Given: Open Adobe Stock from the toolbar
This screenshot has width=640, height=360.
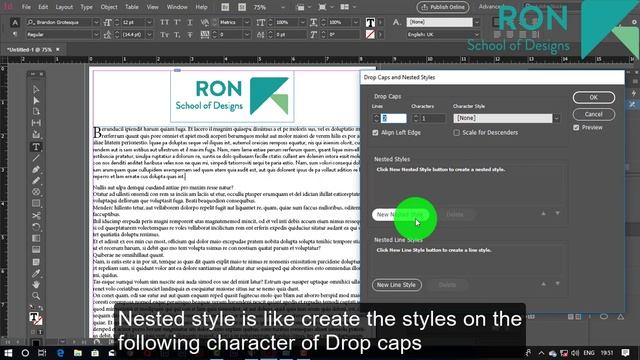Looking at the screenshot, I should (x=242, y=7).
